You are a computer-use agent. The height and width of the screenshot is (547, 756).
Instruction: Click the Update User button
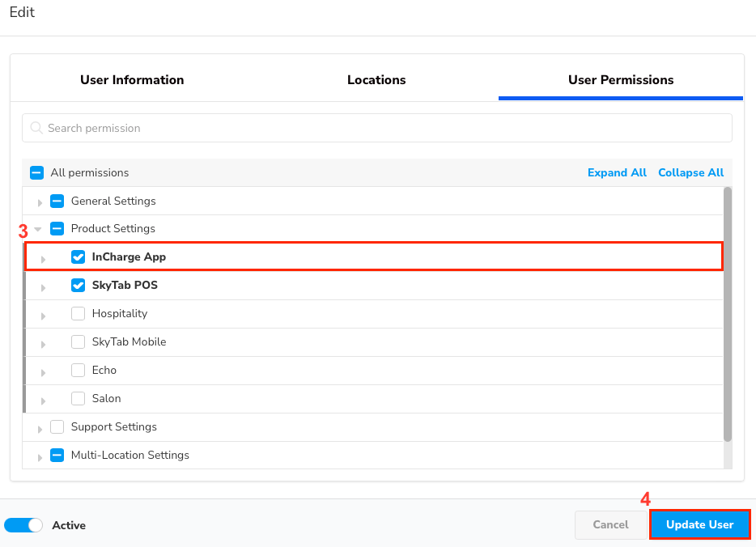(x=699, y=524)
